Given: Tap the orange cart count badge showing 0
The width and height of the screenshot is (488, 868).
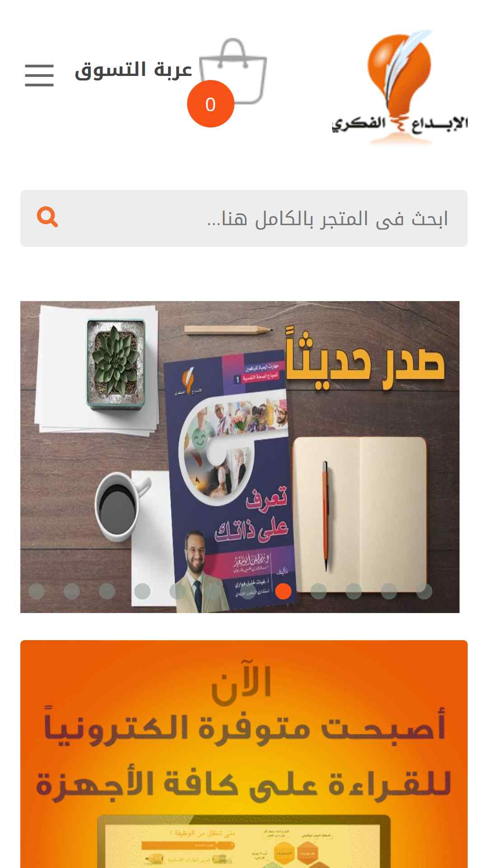Looking at the screenshot, I should click(211, 104).
